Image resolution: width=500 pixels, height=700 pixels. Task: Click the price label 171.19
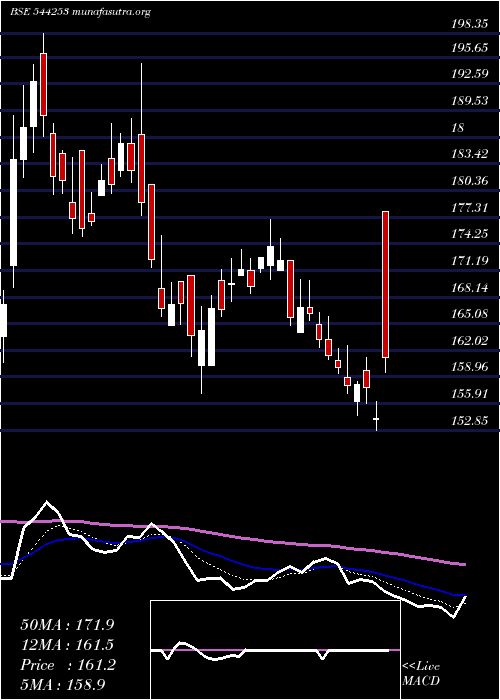[x=469, y=261]
